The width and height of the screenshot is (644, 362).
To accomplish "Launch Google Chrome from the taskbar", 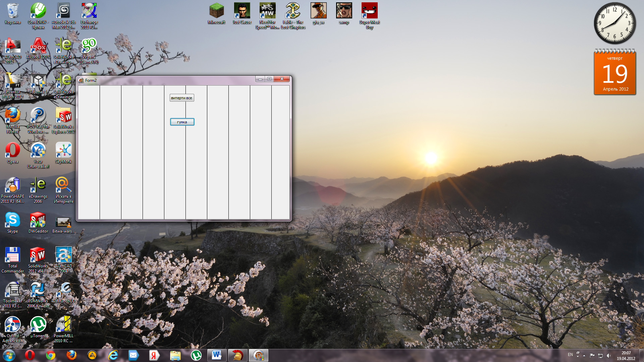I will click(51, 355).
